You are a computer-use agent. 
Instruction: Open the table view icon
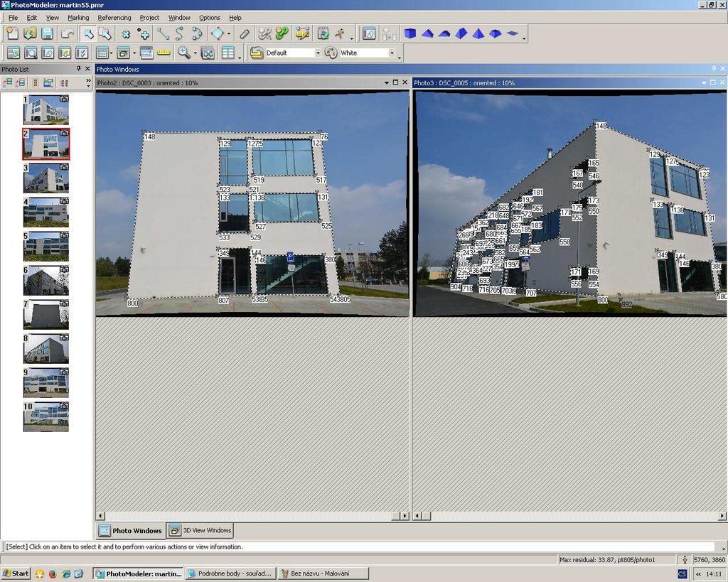(x=228, y=53)
